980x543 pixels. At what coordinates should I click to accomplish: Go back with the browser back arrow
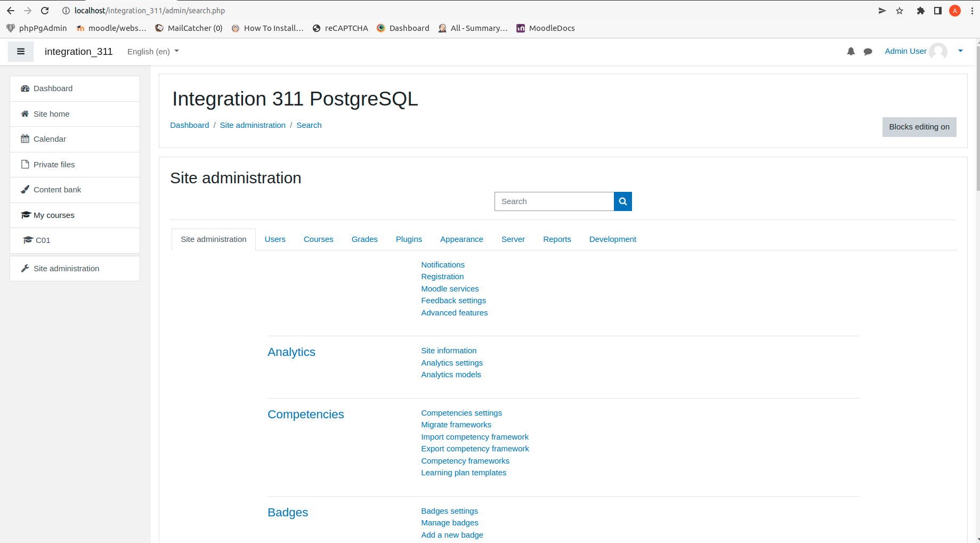tap(11, 11)
